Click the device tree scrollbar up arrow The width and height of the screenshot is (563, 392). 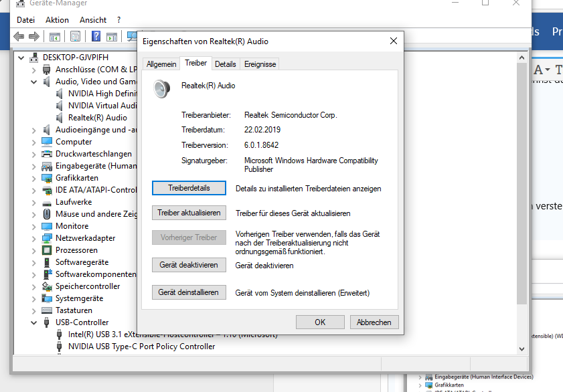(521, 58)
